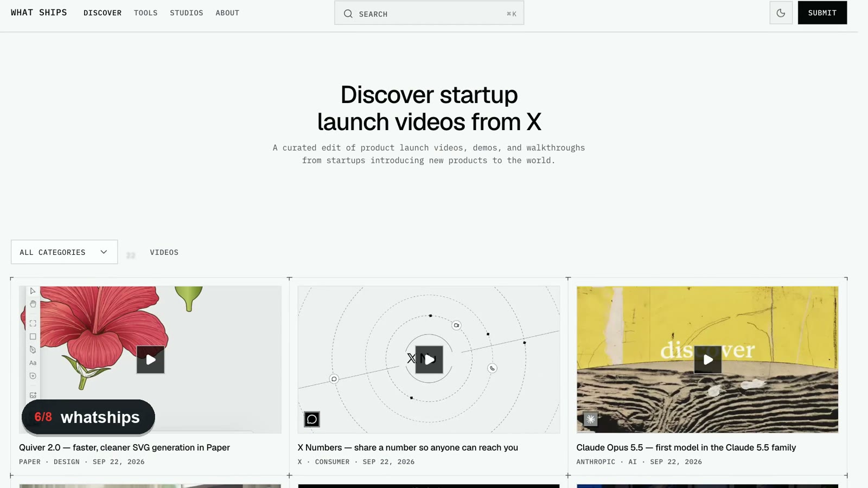Image resolution: width=868 pixels, height=488 pixels.
Task: Click the Aa text tool icon in the thumbnail
Action: (x=33, y=363)
